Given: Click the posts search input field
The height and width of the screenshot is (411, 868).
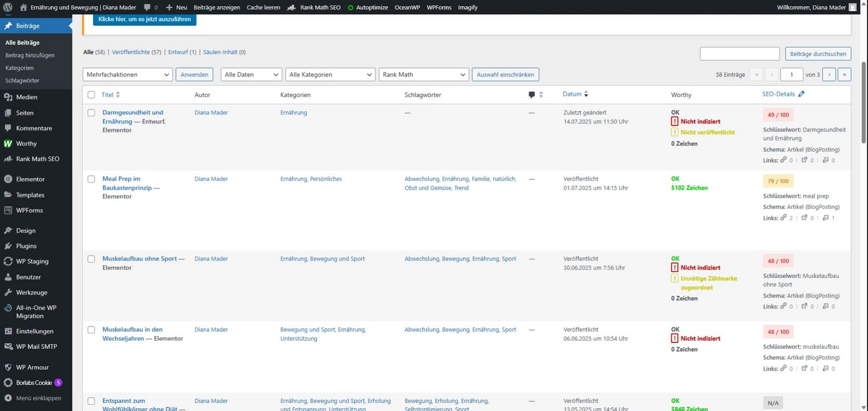Looking at the screenshot, I should 739,54.
